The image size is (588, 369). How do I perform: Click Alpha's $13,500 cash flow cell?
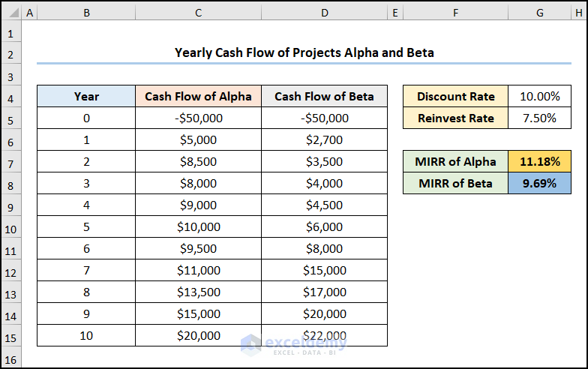pyautogui.click(x=198, y=292)
